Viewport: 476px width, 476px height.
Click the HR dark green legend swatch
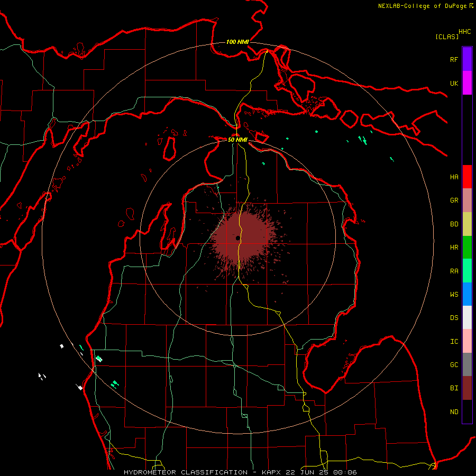[467, 248]
